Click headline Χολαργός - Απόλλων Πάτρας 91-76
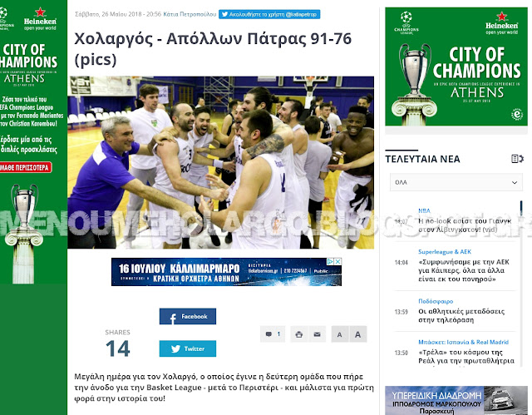532x415 pixels. coord(213,49)
